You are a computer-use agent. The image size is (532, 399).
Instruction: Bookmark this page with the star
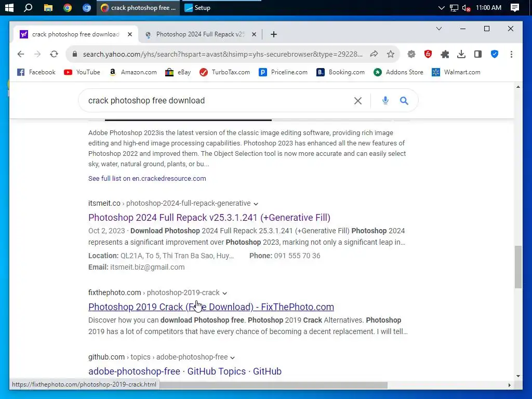coord(391,54)
